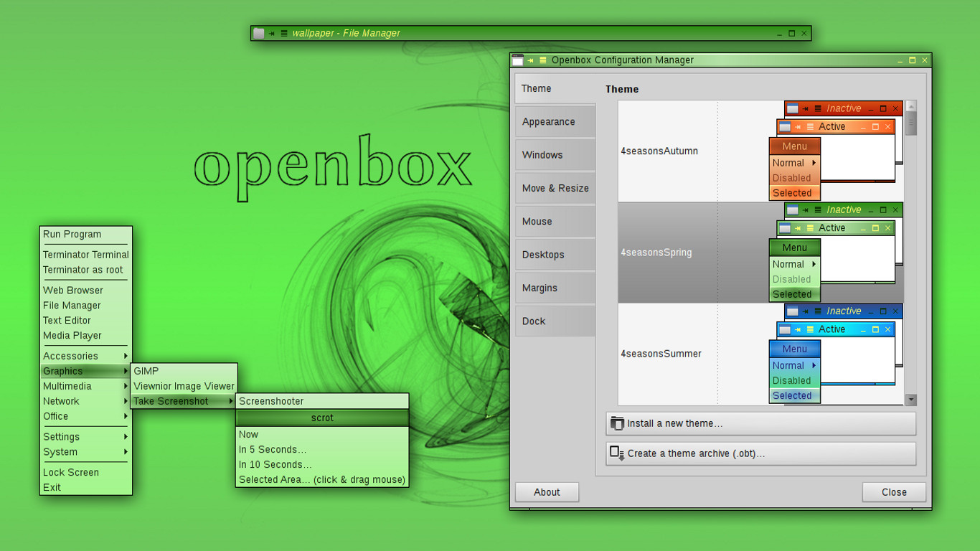Click the menu icon on 4seasonsSummer Inactive preview
Viewport: 980px width, 551px height.
(x=816, y=311)
